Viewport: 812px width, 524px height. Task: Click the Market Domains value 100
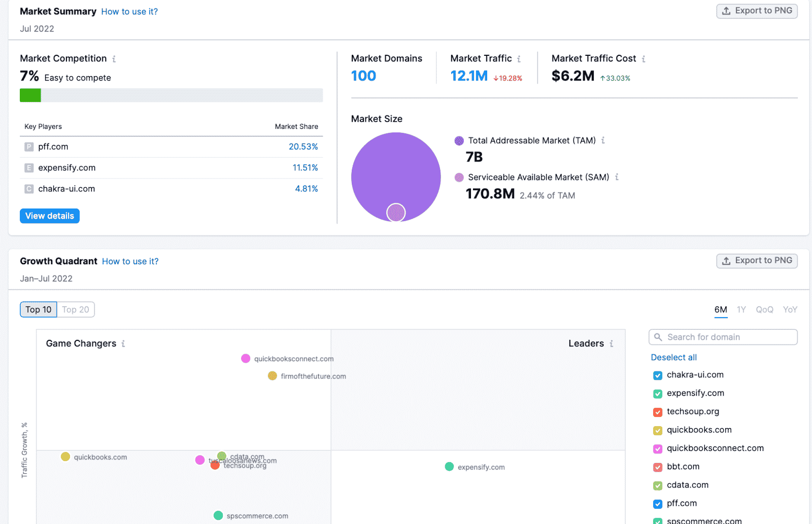click(363, 76)
